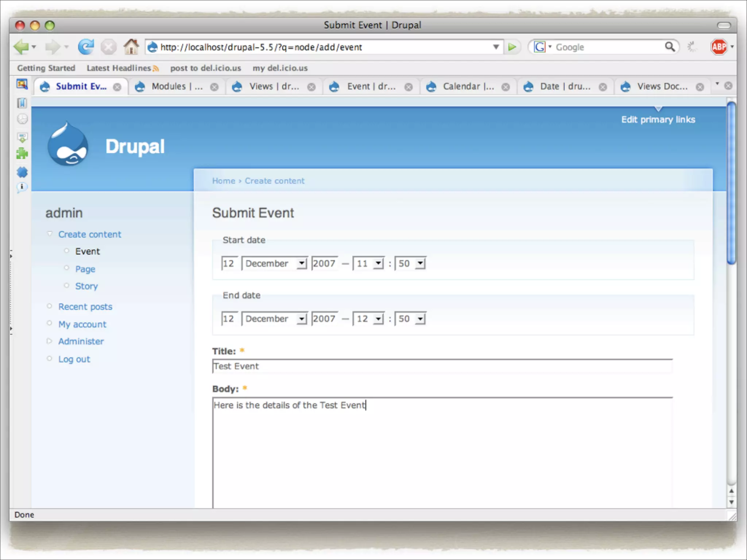
Task: Click the Drupal logo droplet
Action: (x=68, y=144)
